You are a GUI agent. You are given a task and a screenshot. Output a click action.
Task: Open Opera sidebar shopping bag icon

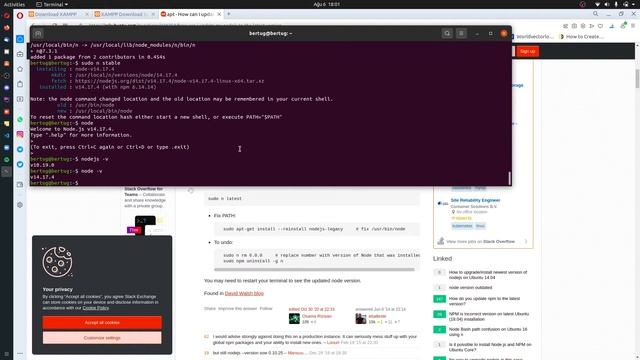pos(20,84)
